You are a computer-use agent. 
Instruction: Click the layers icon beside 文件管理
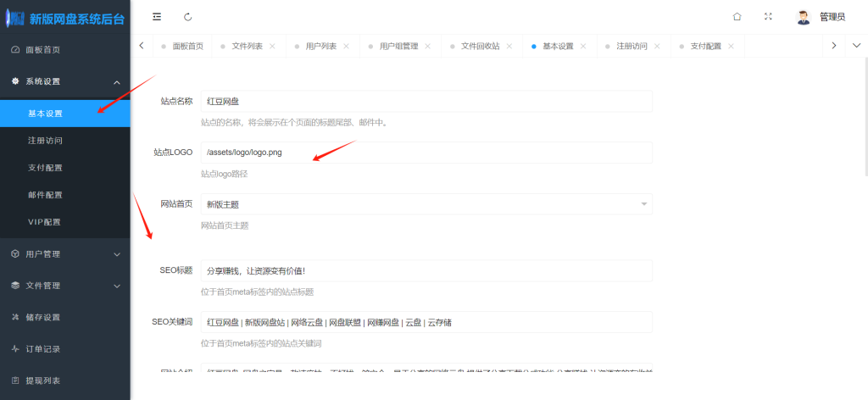click(x=15, y=286)
